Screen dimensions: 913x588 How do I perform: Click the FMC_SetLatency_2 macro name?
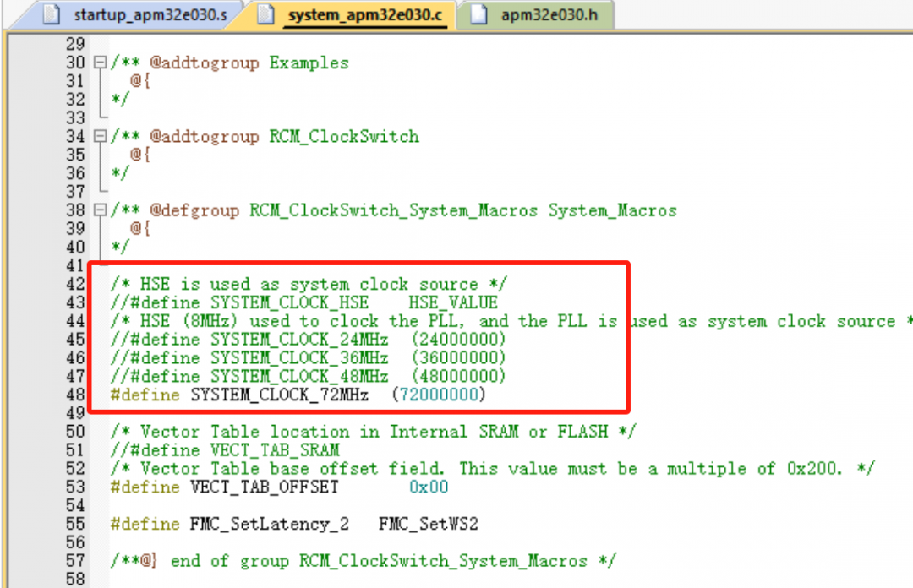pyautogui.click(x=270, y=524)
